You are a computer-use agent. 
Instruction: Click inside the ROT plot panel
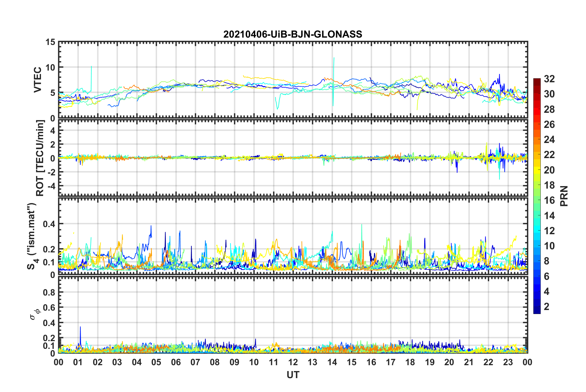293,158
